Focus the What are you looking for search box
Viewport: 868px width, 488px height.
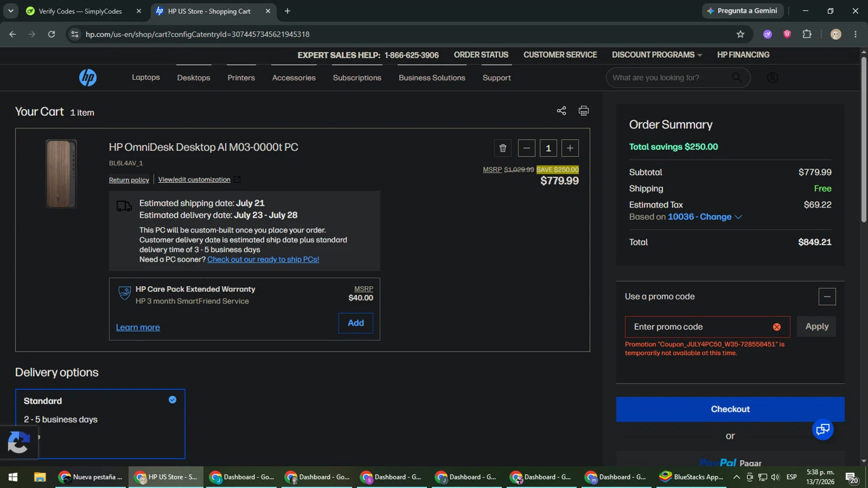tap(678, 77)
